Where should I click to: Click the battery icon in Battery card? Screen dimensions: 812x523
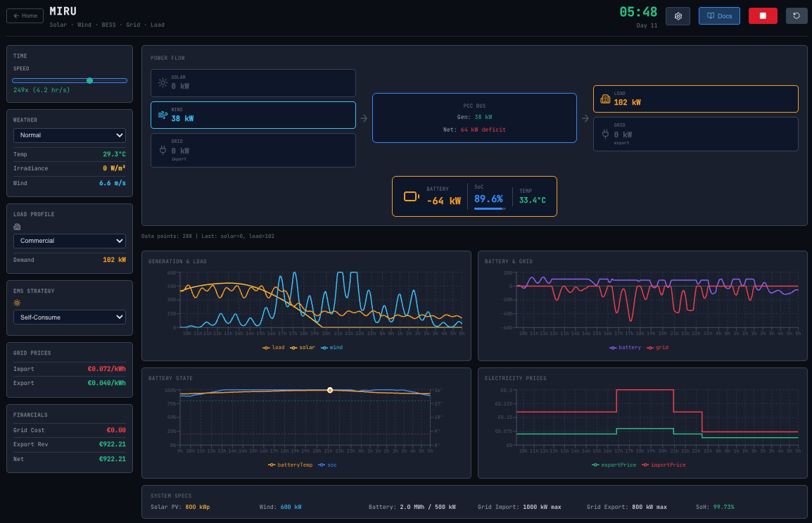(411, 196)
